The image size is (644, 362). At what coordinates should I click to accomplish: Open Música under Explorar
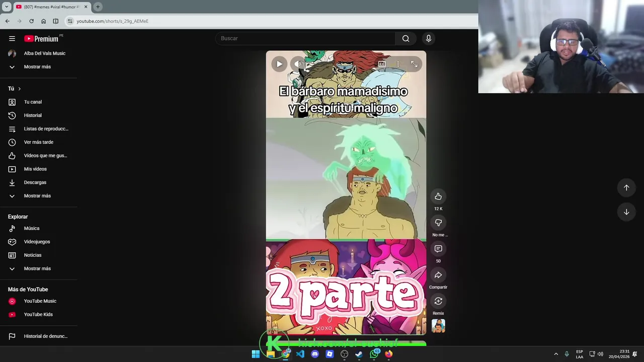coord(39,228)
